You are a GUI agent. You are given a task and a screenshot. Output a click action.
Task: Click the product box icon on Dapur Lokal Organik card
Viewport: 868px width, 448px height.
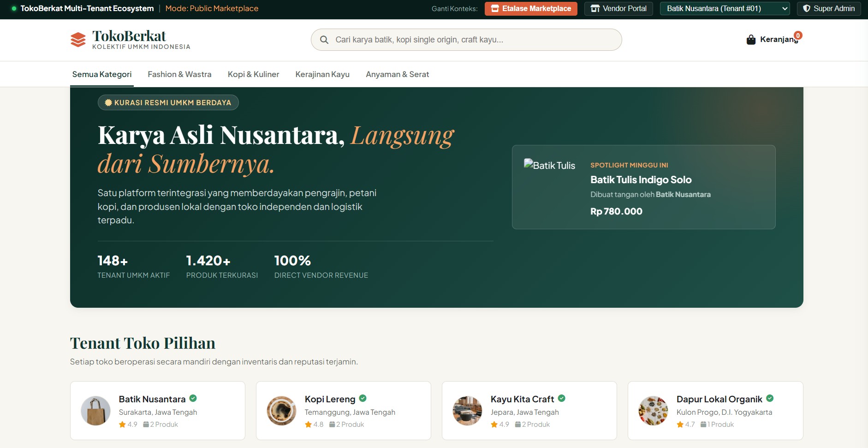(703, 424)
